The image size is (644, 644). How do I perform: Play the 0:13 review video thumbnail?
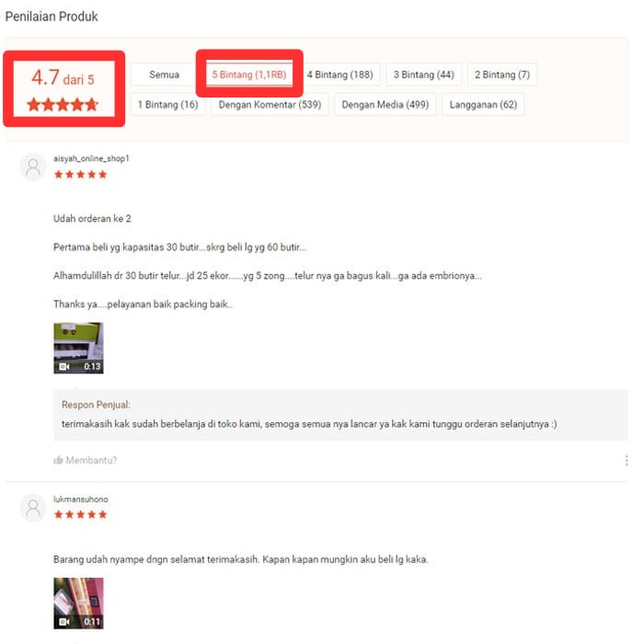click(78, 349)
